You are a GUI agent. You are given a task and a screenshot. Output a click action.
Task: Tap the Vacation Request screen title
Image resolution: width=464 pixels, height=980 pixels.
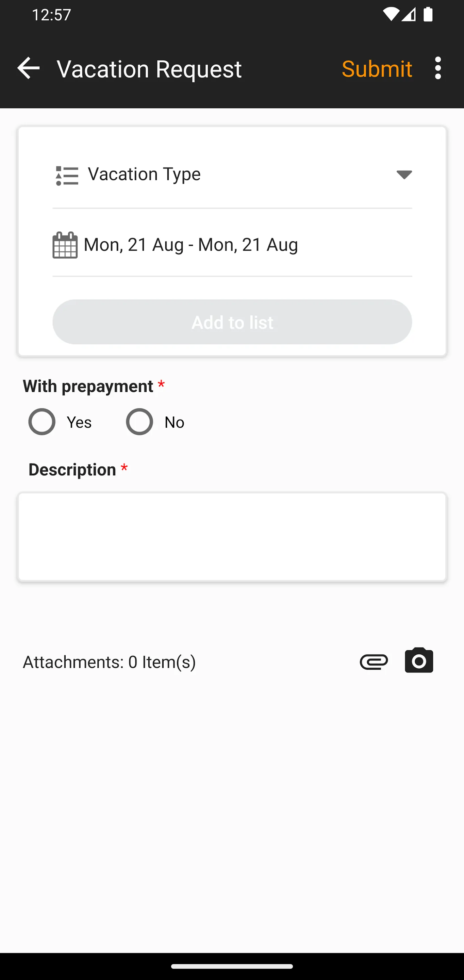[x=149, y=69]
